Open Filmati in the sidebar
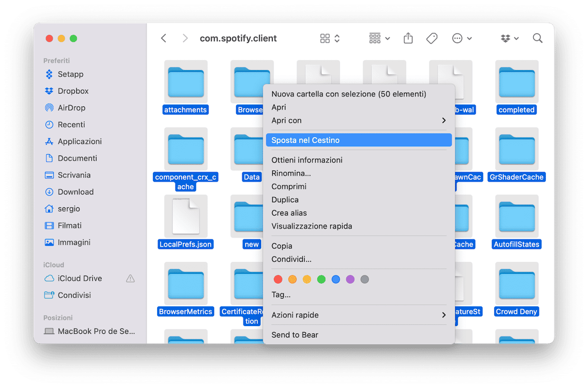This screenshot has width=588, height=388. tap(63, 226)
